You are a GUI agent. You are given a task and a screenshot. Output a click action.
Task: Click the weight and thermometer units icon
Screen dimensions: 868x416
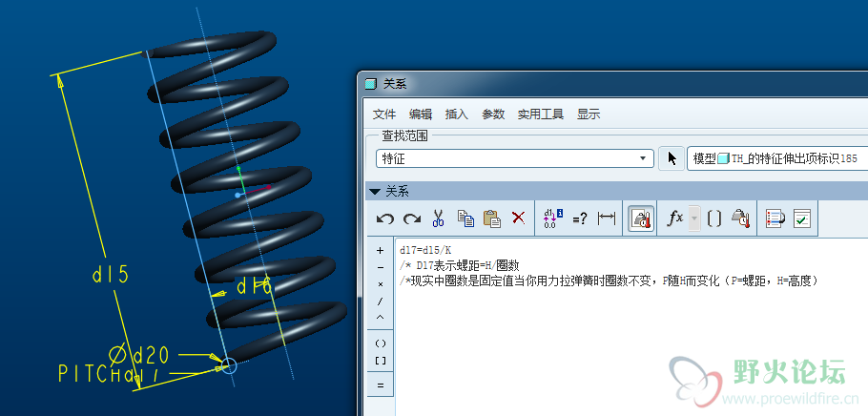tap(740, 218)
